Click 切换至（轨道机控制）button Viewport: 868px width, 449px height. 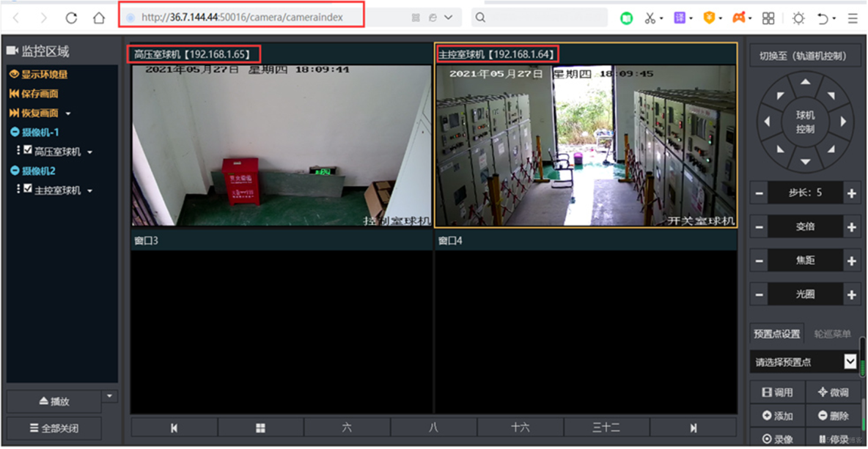tap(806, 56)
